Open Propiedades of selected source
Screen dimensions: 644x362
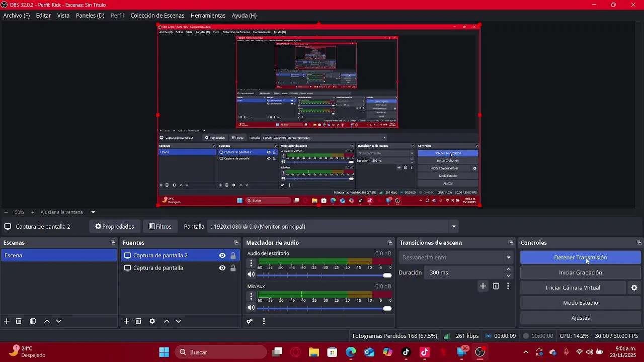coord(115,227)
